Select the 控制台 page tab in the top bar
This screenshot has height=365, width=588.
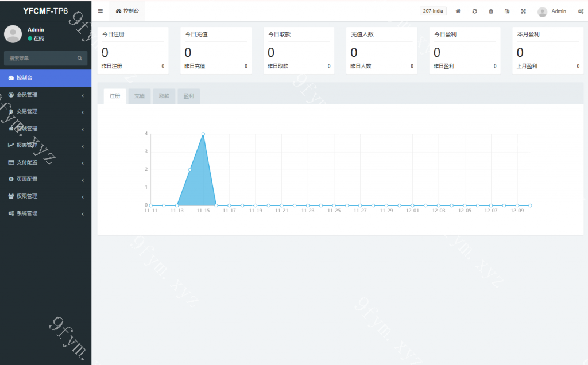[127, 11]
